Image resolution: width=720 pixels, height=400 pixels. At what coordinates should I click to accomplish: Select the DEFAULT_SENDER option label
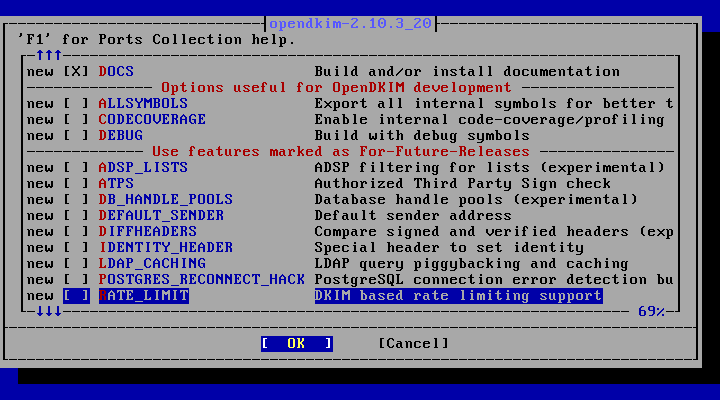coord(161,216)
